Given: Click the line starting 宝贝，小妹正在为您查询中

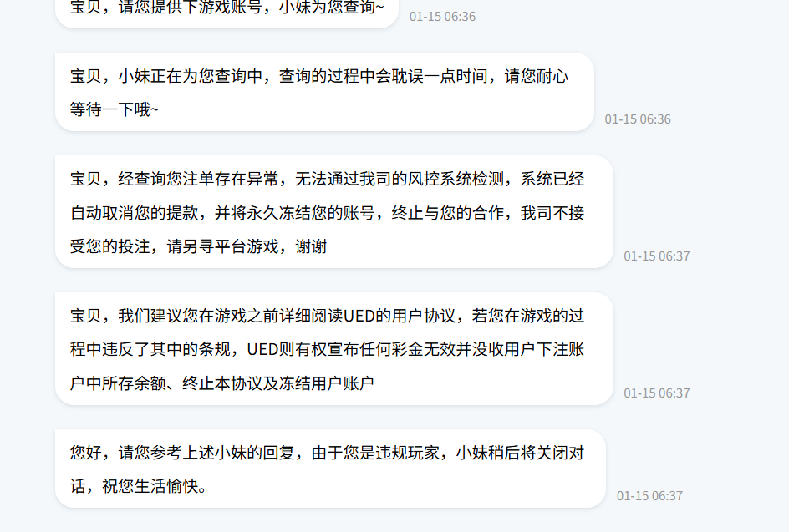Looking at the screenshot, I should [319, 76].
